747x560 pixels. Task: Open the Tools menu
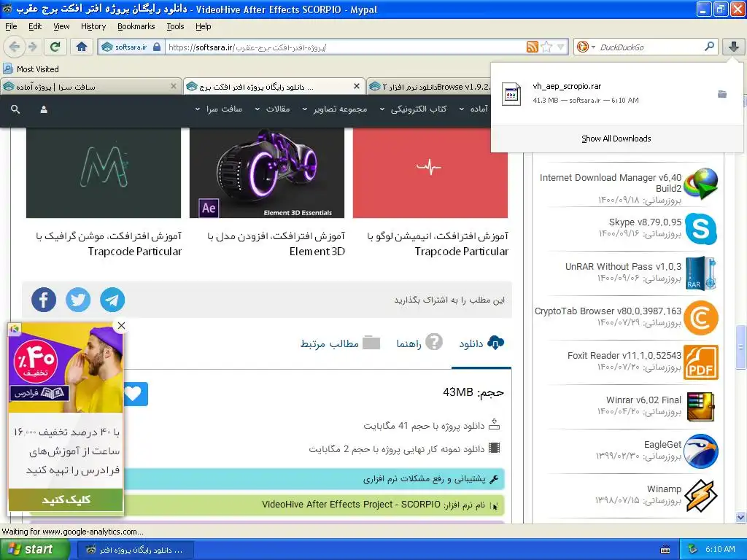tap(175, 26)
